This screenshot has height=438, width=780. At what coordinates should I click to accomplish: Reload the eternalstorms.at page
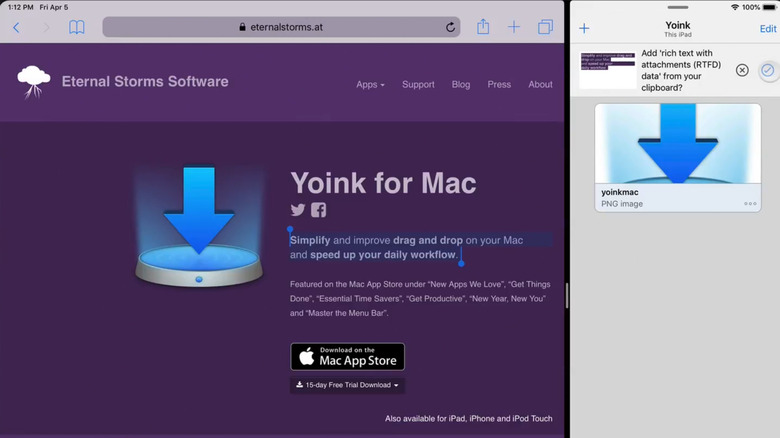[x=450, y=27]
